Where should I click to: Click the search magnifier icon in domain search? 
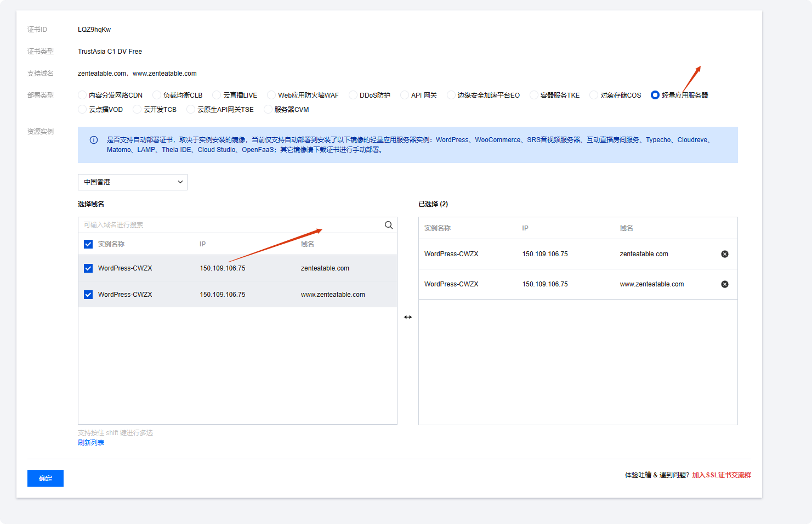[x=389, y=225]
